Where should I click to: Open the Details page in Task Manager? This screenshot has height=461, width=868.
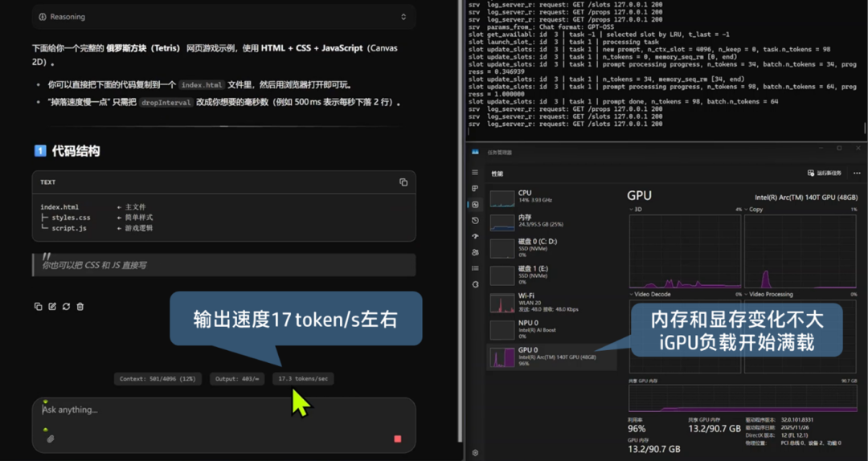coord(475,268)
